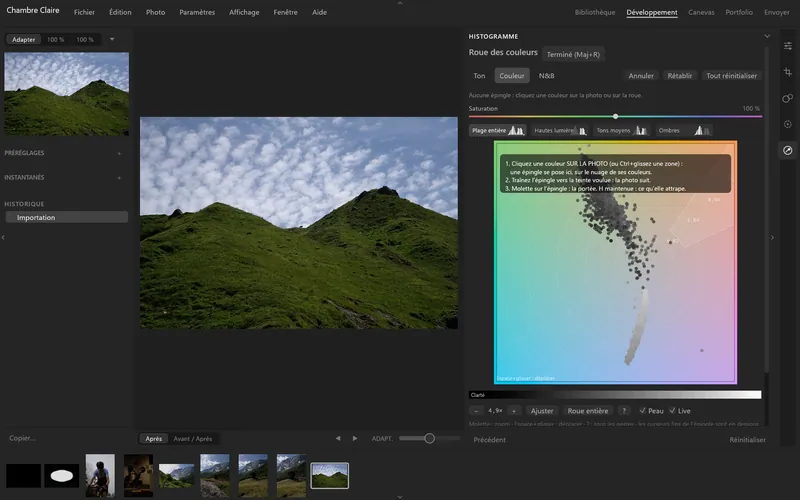Click the ADAPT. thumbnail size slider handle
Image resolution: width=800 pixels, height=500 pixels.
coord(430,438)
